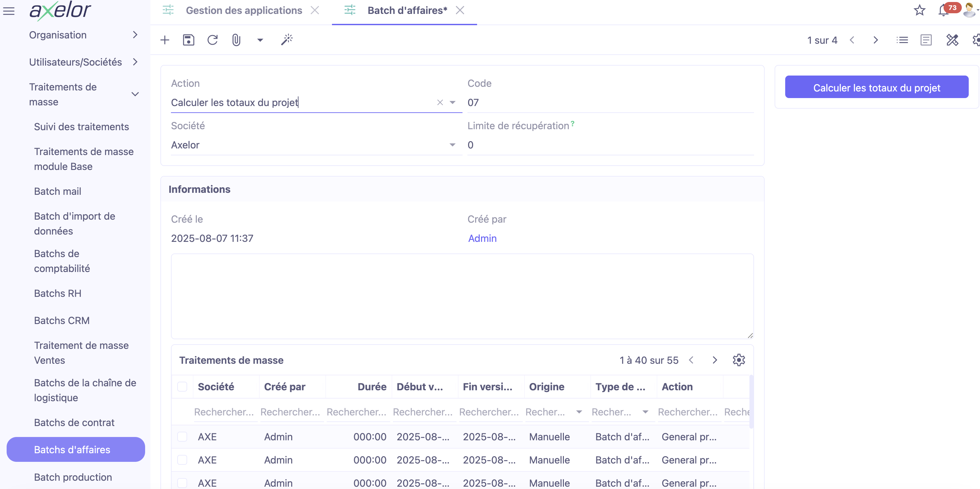Open Batchs d'affaires in the sidebar
Viewport: 980px width, 489px height.
(72, 450)
